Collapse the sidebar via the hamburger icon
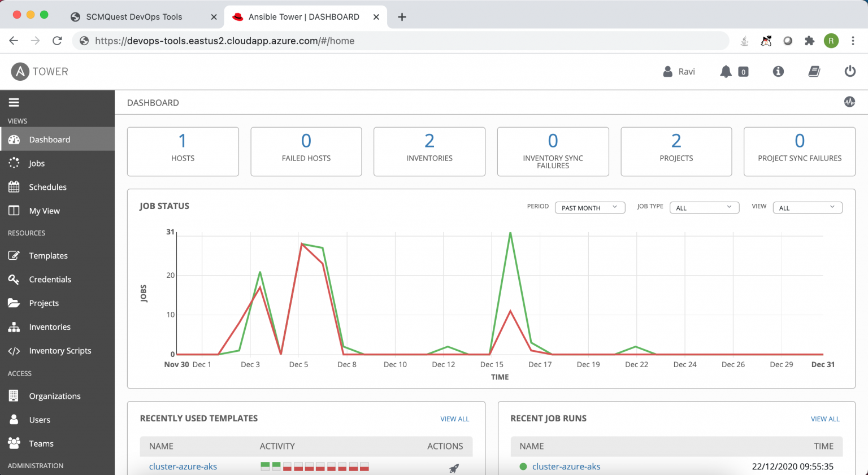This screenshot has width=868, height=475. pyautogui.click(x=14, y=102)
